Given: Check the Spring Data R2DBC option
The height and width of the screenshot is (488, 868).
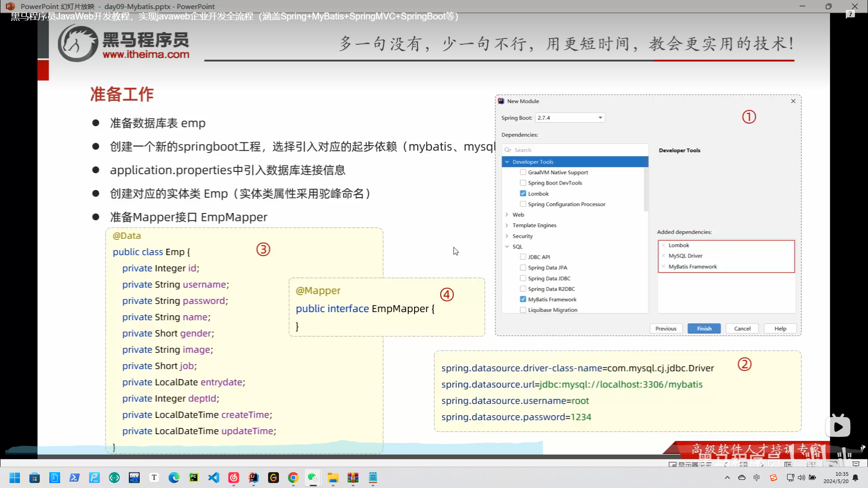Looking at the screenshot, I should pyautogui.click(x=523, y=289).
